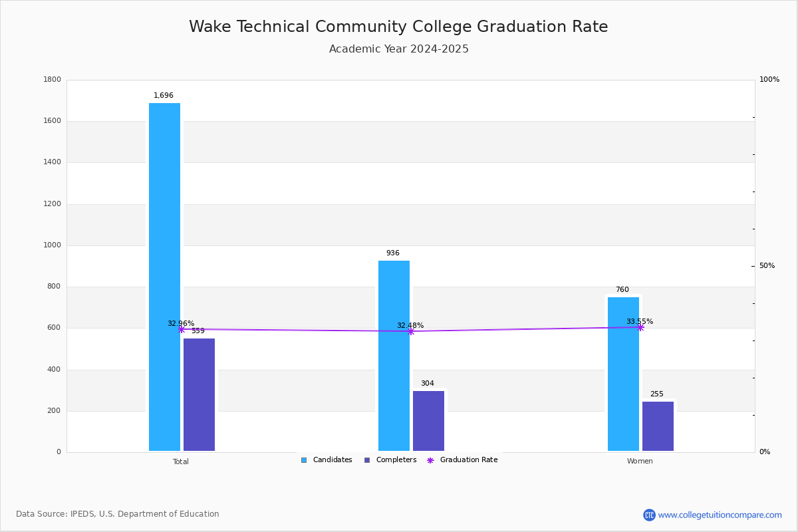The image size is (798, 532).
Task: Click the Total category axis label
Action: tap(181, 462)
